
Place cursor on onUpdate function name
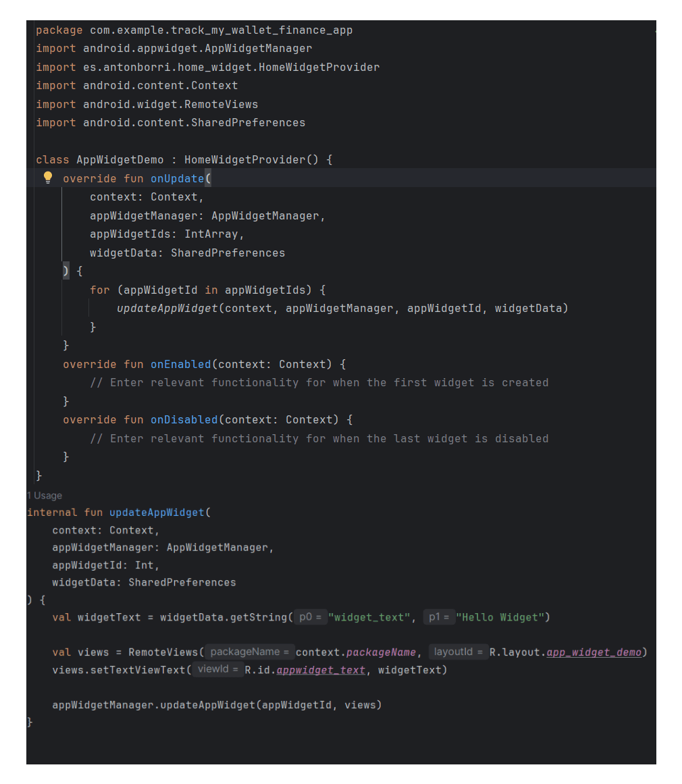(177, 179)
